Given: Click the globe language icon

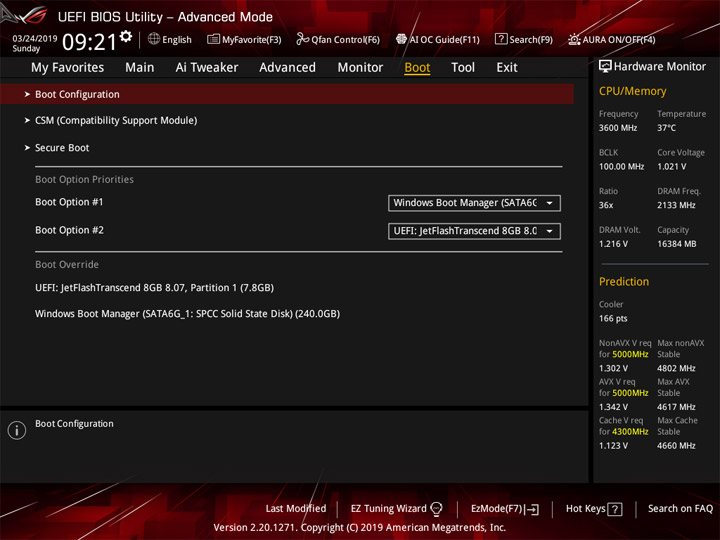Looking at the screenshot, I should pos(154,39).
